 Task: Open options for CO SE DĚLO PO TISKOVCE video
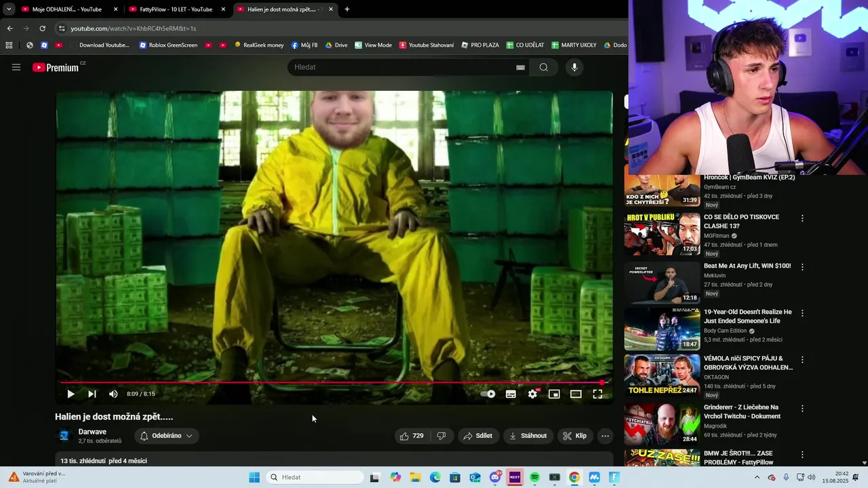tap(802, 218)
